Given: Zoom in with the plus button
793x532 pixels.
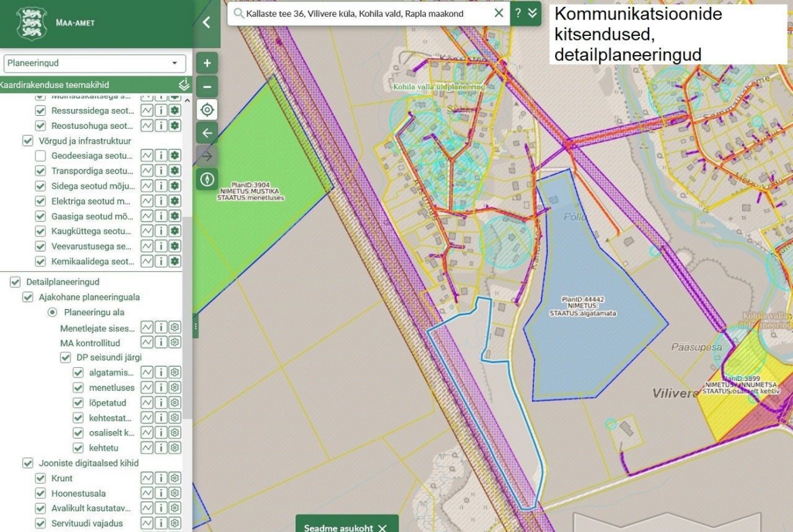Looking at the screenshot, I should click(207, 63).
